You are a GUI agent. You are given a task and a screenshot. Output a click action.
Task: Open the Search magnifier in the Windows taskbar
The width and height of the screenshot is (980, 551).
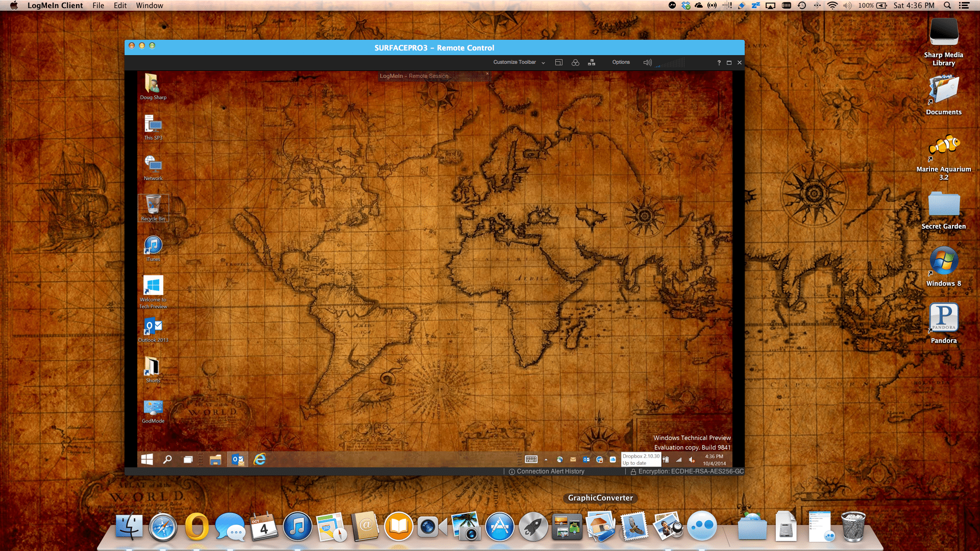click(167, 460)
